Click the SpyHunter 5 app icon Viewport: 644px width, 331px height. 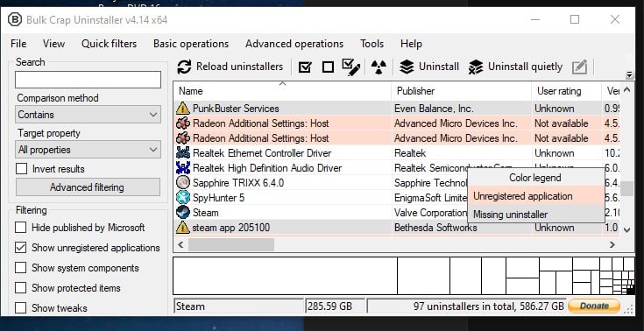tap(183, 198)
